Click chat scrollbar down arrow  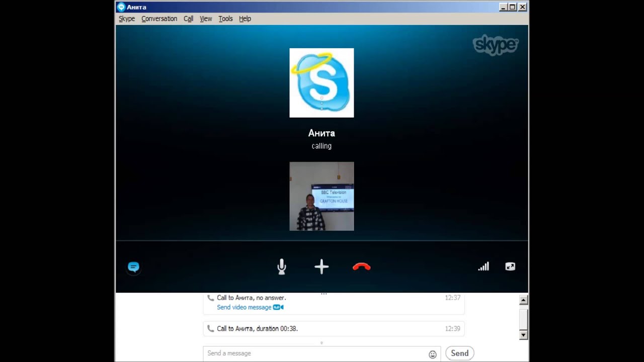pos(523,335)
